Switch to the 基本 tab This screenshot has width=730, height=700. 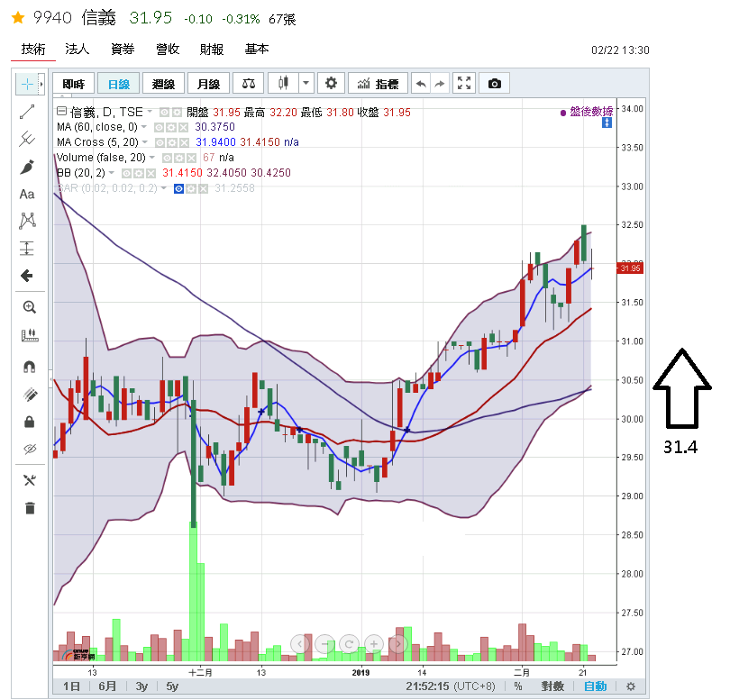[257, 50]
